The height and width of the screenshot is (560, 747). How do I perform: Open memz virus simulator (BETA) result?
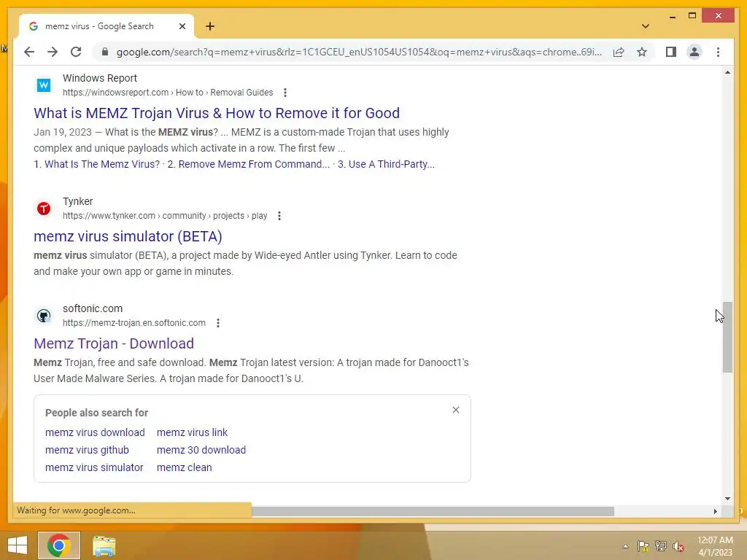coord(128,236)
